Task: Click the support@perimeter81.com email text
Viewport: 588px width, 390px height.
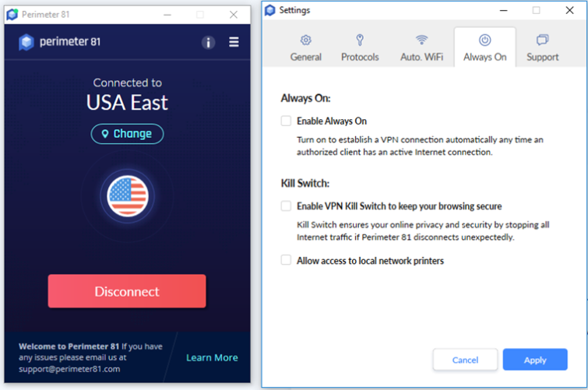Action: point(69,369)
